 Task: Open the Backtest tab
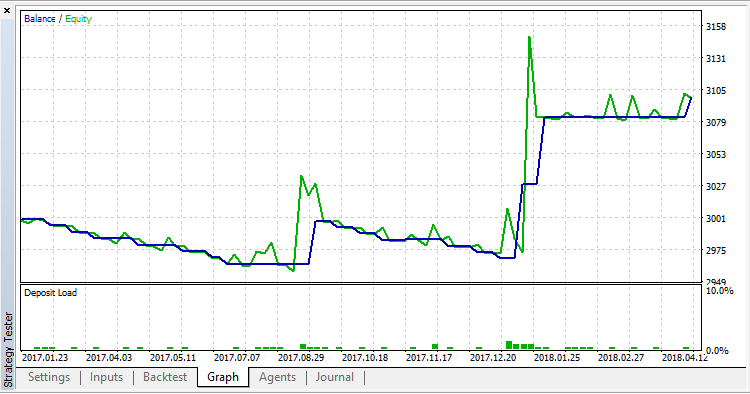[x=165, y=377]
